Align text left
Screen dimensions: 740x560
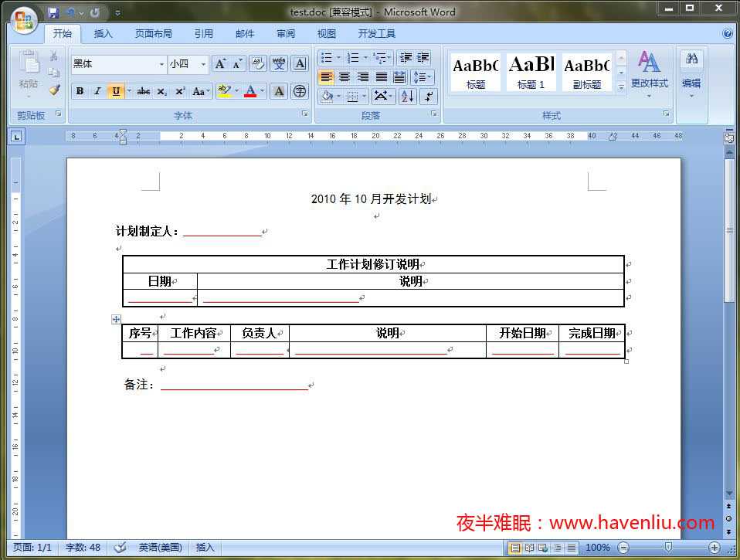326,77
